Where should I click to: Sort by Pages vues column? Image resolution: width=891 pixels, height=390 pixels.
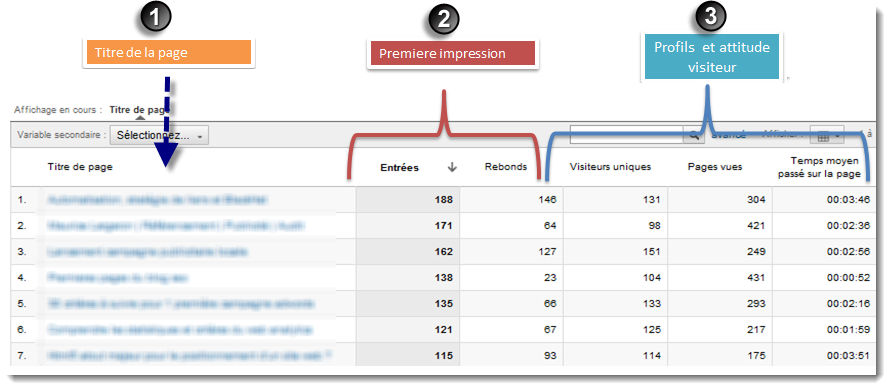pyautogui.click(x=715, y=167)
